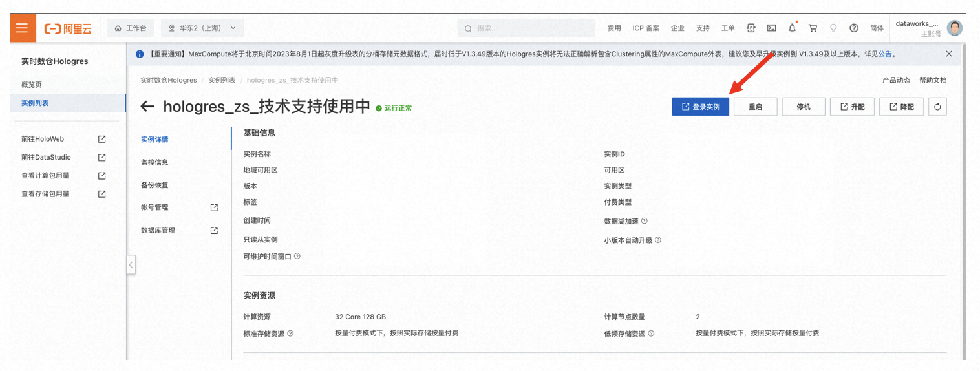
Task: Open the 工作台 workbench button
Action: (131, 28)
